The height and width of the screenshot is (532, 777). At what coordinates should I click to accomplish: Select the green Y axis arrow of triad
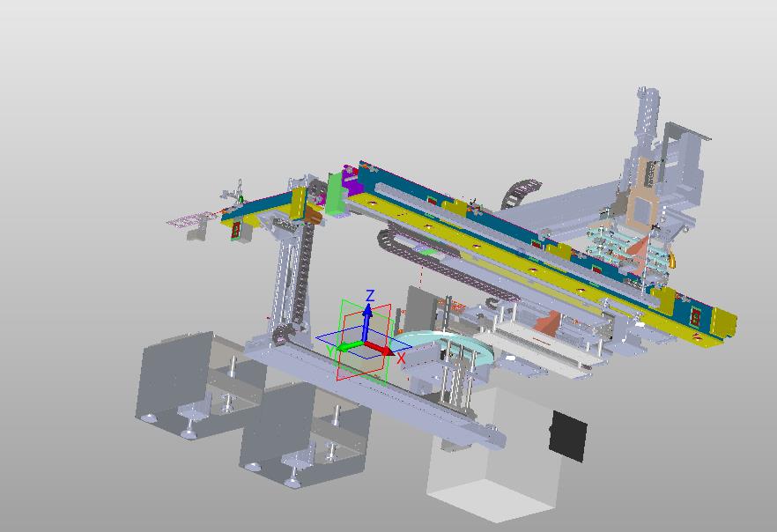coord(351,346)
